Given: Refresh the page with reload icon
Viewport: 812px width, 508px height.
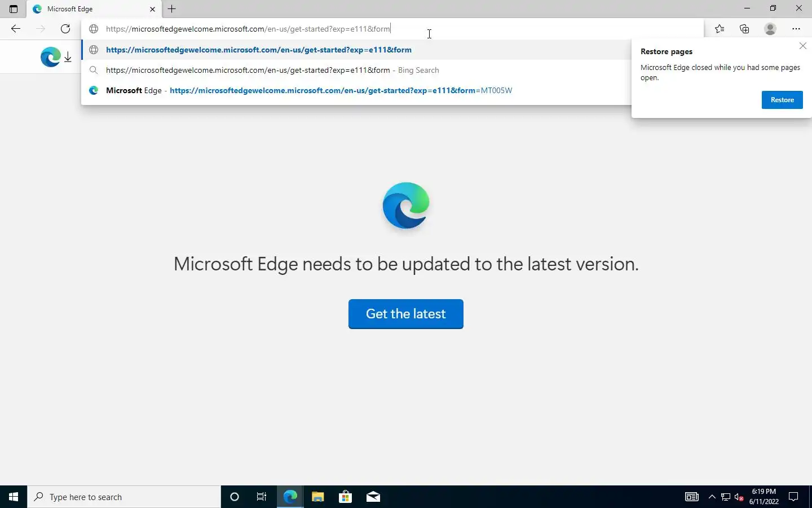Looking at the screenshot, I should click(65, 29).
